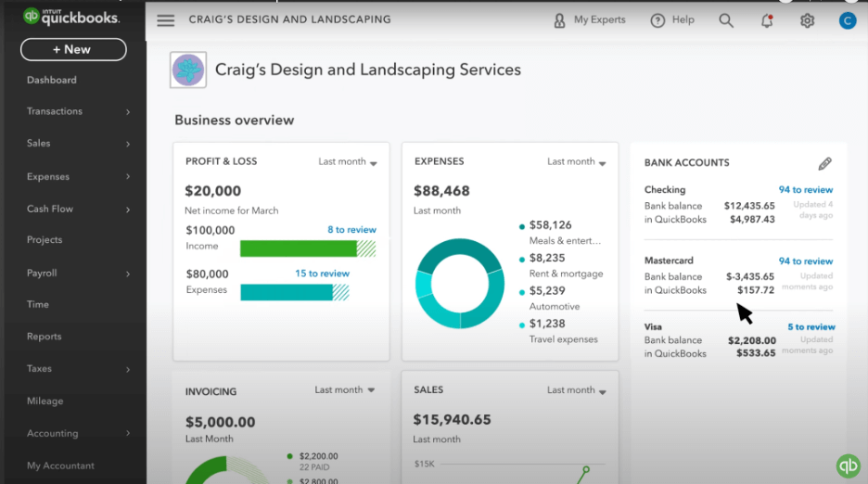
Task: Open the QuickBooks assistant green bubble
Action: 849,465
